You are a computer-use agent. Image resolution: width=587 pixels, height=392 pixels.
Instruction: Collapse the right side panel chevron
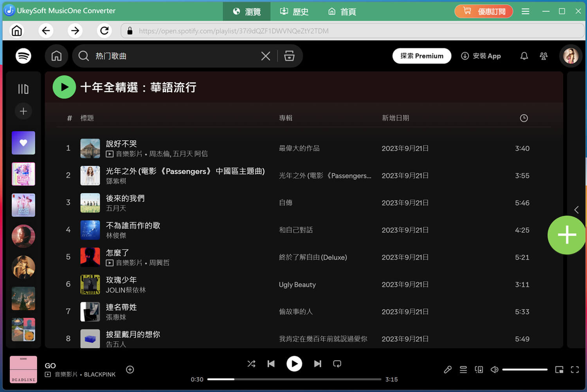click(576, 210)
